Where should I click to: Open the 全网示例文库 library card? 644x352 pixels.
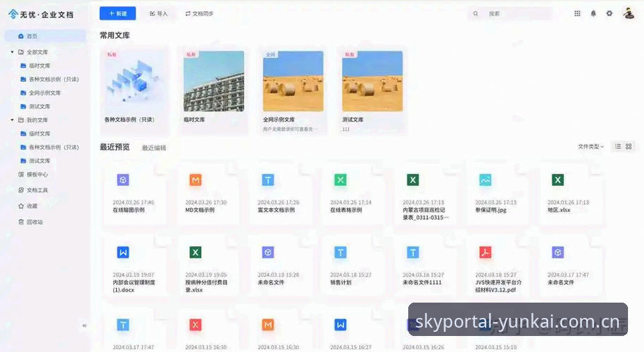click(293, 90)
